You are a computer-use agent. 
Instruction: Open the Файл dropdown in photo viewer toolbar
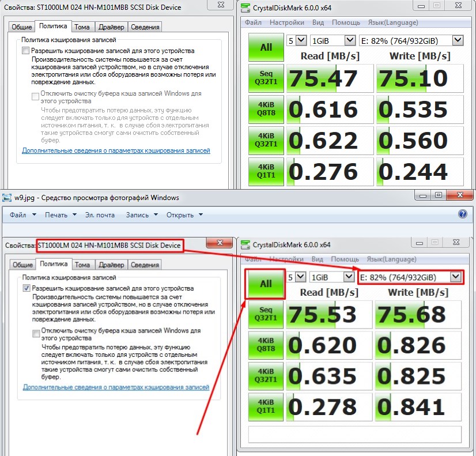click(23, 214)
